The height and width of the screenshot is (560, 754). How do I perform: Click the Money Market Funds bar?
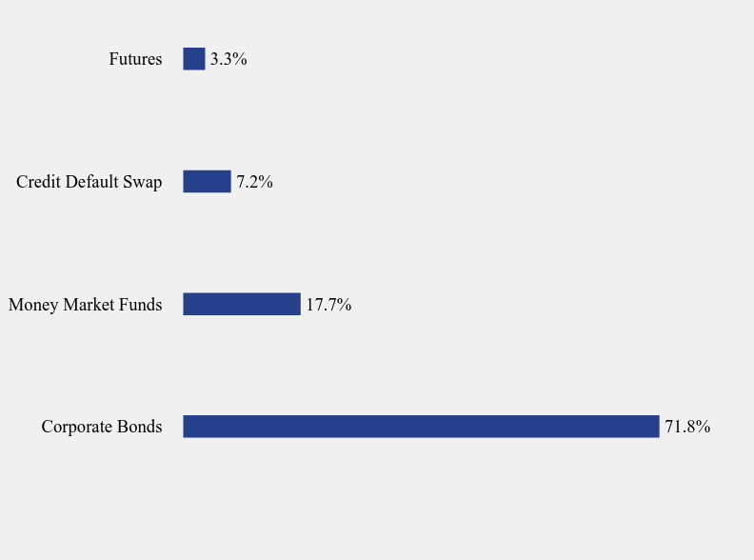(x=242, y=304)
